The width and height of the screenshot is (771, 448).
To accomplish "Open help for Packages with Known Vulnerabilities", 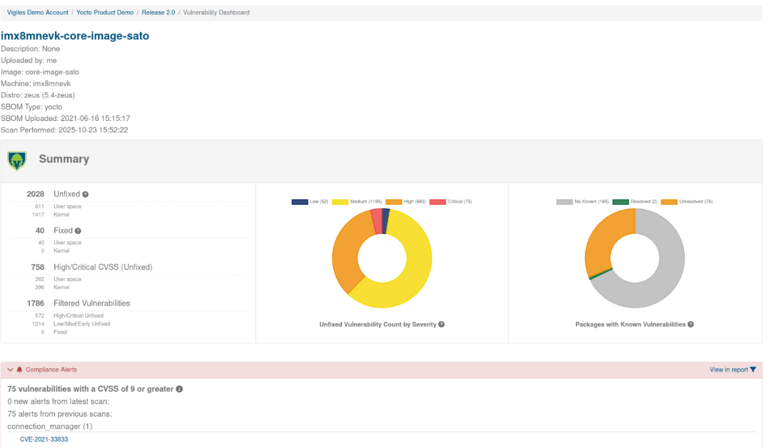I will pos(691,325).
